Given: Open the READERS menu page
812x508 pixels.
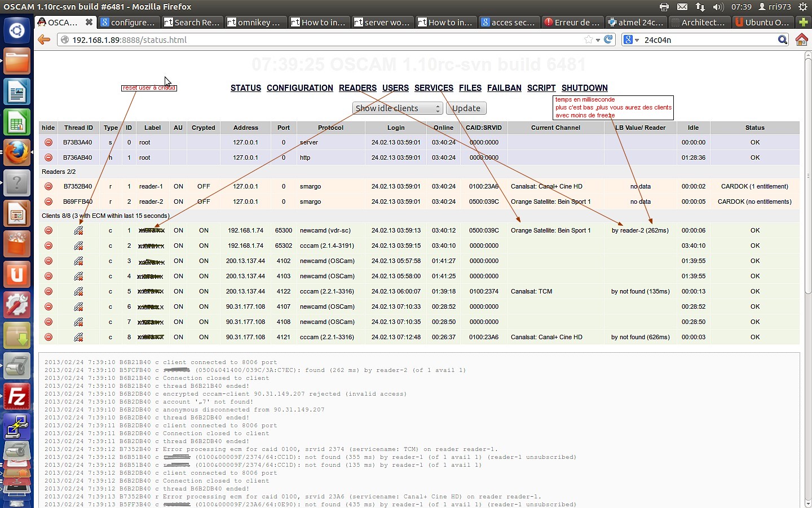Looking at the screenshot, I should point(358,88).
